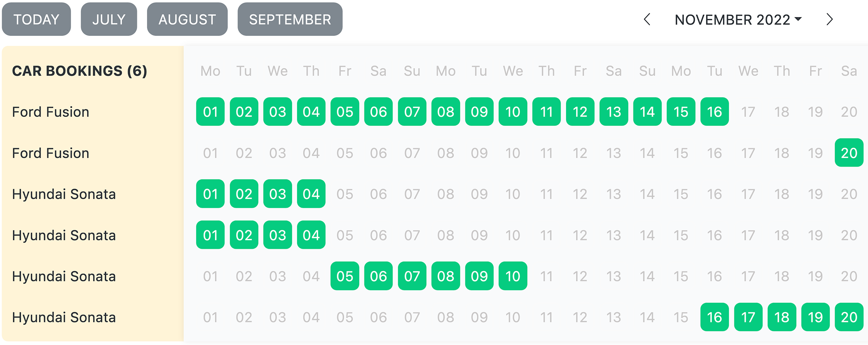868x345 pixels.
Task: Select the last Hyundai Sonata row label
Action: [64, 317]
